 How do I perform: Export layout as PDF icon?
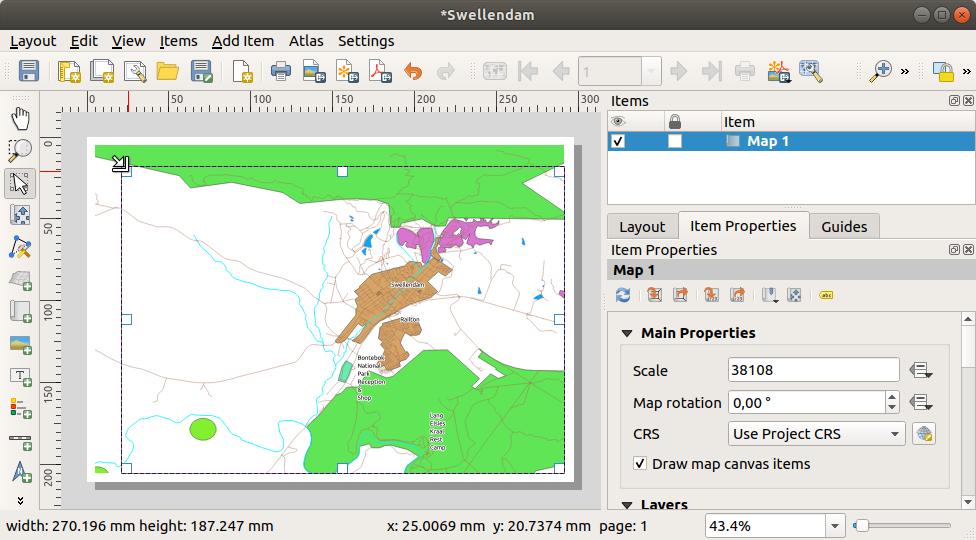coord(379,71)
